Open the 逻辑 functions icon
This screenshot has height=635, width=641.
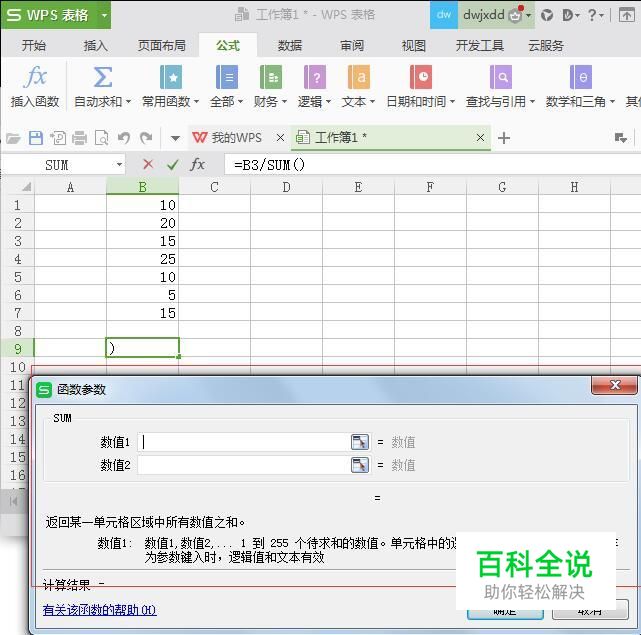(x=315, y=77)
